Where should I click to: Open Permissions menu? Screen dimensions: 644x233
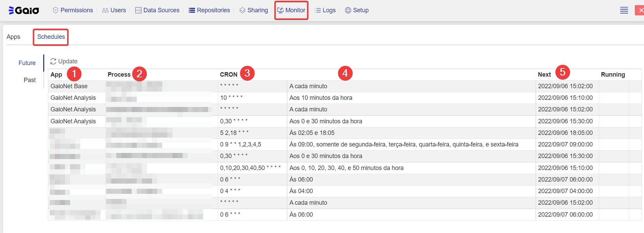[73, 10]
